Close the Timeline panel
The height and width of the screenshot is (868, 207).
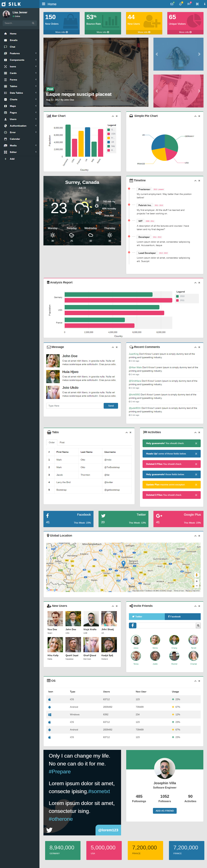[x=199, y=181]
